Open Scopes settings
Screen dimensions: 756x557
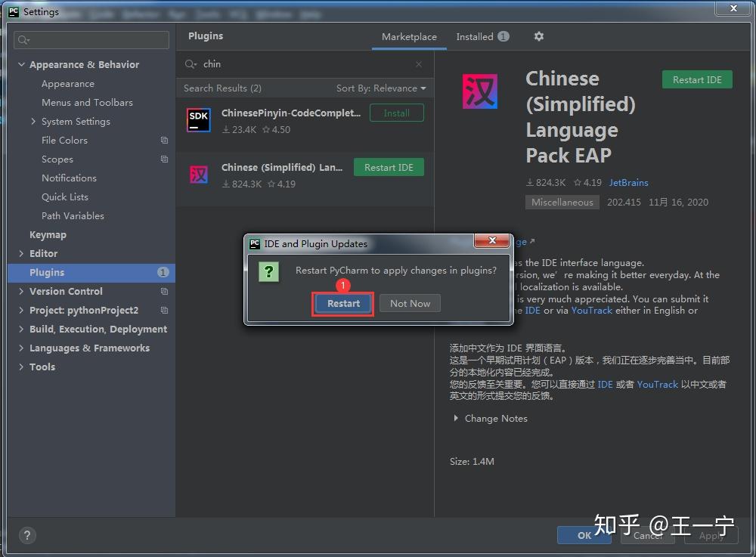click(x=57, y=159)
